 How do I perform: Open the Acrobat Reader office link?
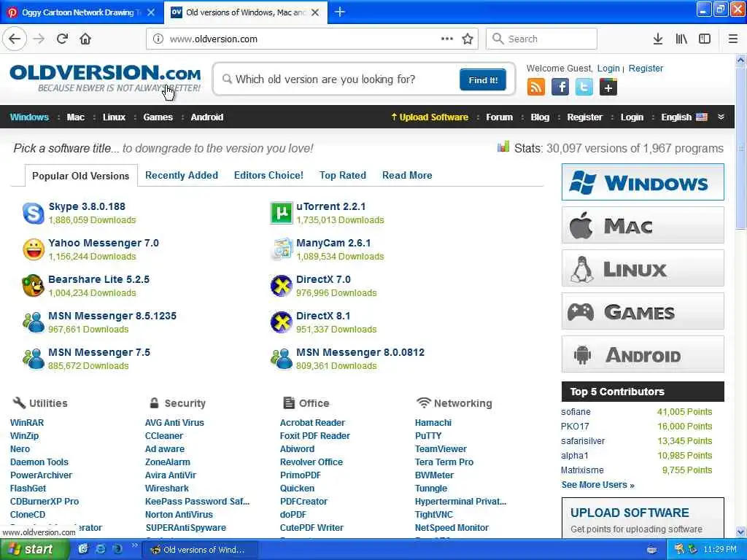[312, 422]
